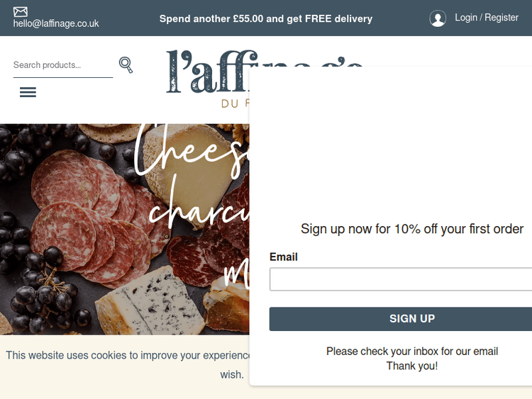The image size is (532, 399).
Task: Click the cookie notice text
Action: [x=128, y=356]
